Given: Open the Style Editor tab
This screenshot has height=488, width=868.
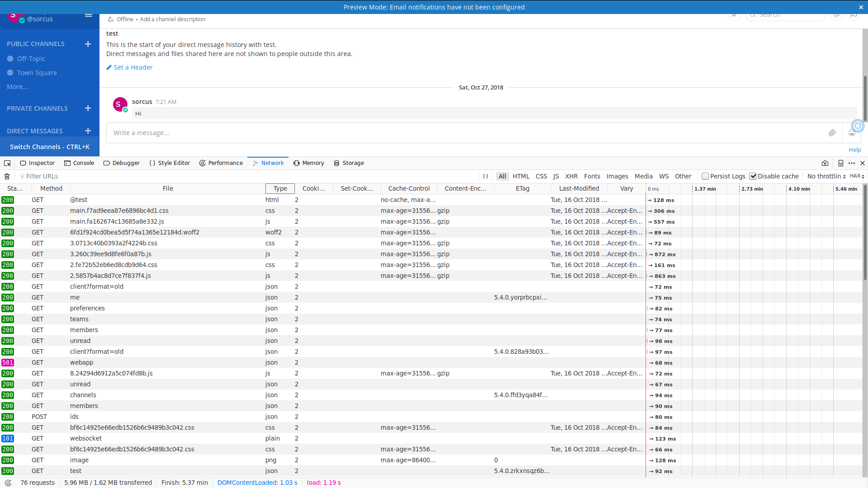Looking at the screenshot, I should point(170,163).
